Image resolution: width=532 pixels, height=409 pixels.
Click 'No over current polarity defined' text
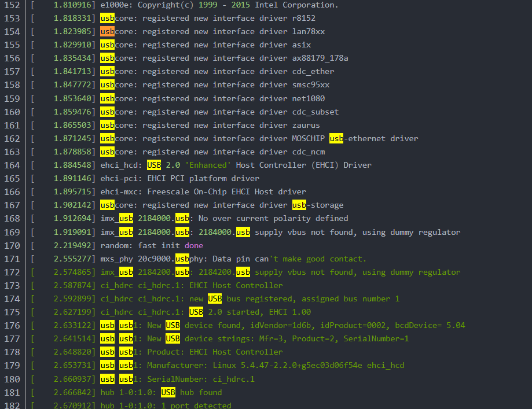273,219
